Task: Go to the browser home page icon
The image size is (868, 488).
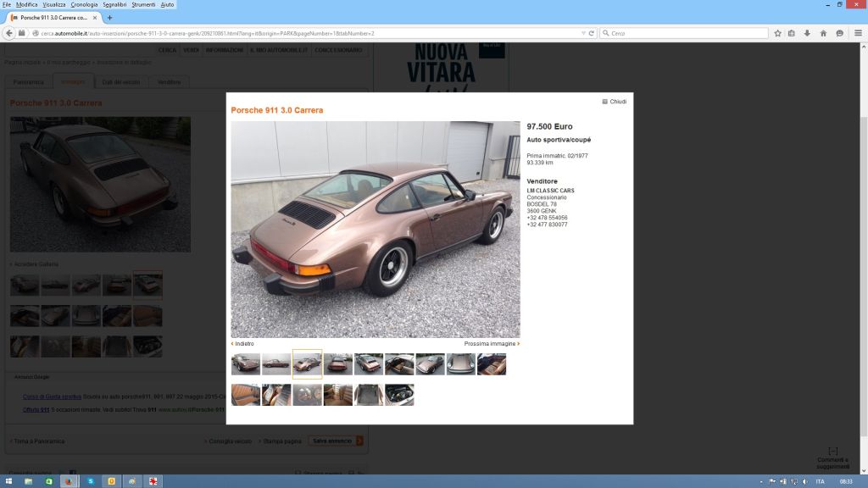Action: click(823, 33)
